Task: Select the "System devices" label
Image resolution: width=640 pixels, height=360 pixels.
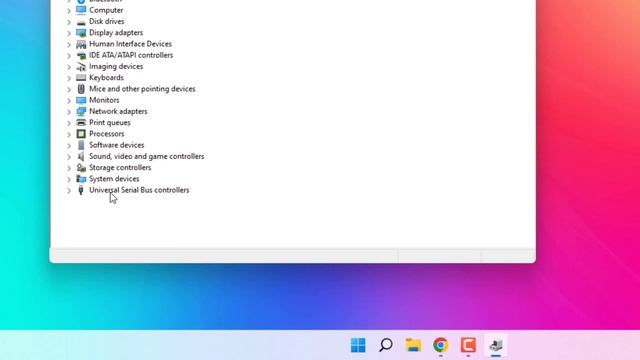Action: pyautogui.click(x=114, y=179)
